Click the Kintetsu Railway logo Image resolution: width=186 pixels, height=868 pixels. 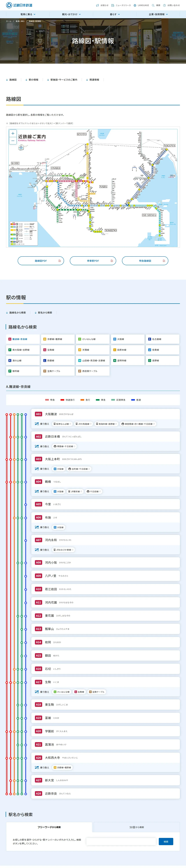pos(19,5)
